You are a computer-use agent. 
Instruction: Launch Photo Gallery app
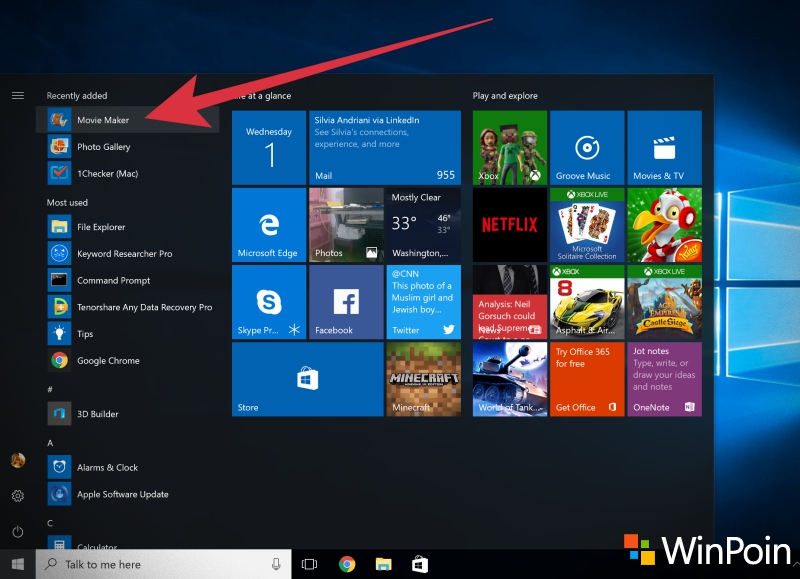point(128,147)
